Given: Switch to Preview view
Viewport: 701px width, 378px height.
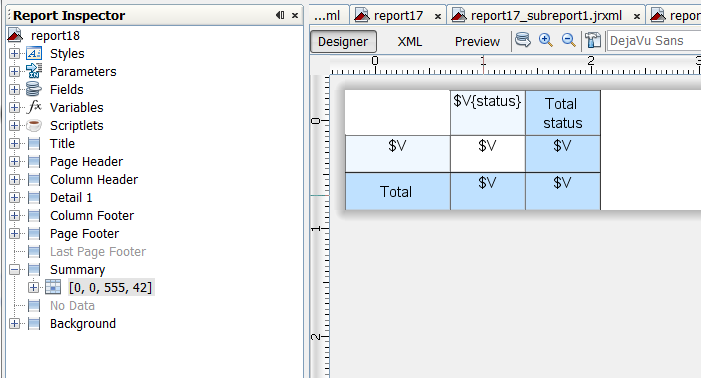Looking at the screenshot, I should 477,42.
